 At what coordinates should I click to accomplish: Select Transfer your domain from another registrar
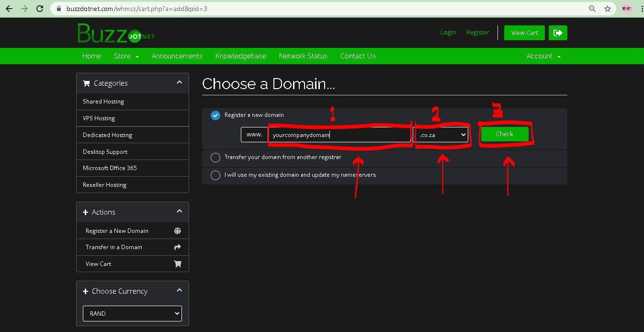coord(215,158)
